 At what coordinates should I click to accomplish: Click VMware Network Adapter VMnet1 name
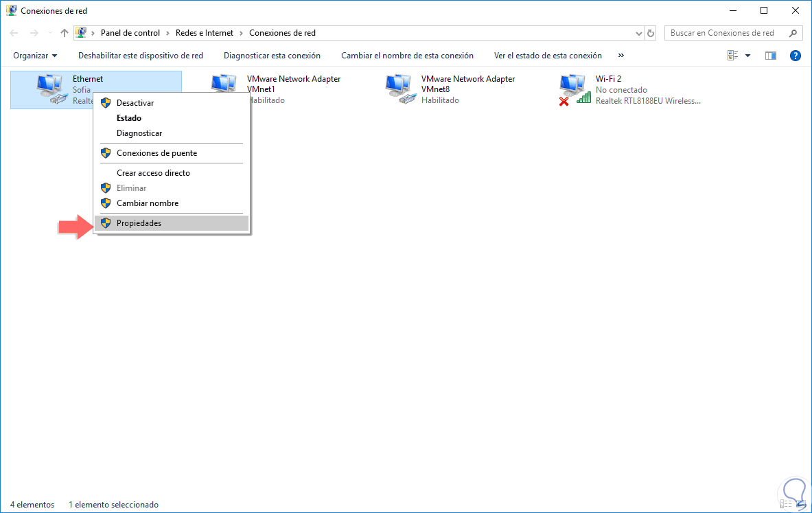294,84
